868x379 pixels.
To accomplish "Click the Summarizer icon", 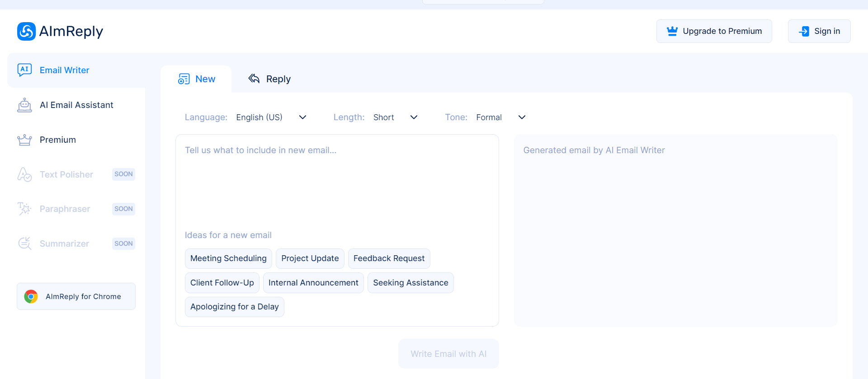I will point(24,243).
